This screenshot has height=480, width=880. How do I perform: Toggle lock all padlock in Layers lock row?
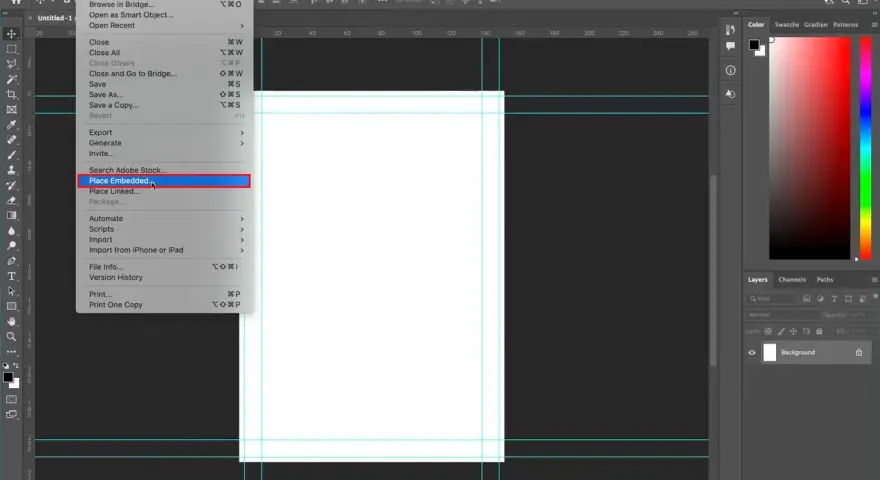pos(819,331)
